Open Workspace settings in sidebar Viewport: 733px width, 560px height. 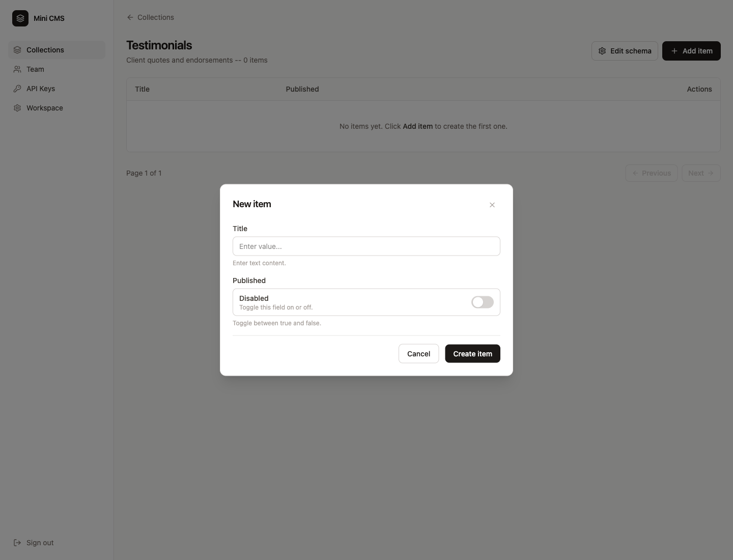(x=45, y=108)
